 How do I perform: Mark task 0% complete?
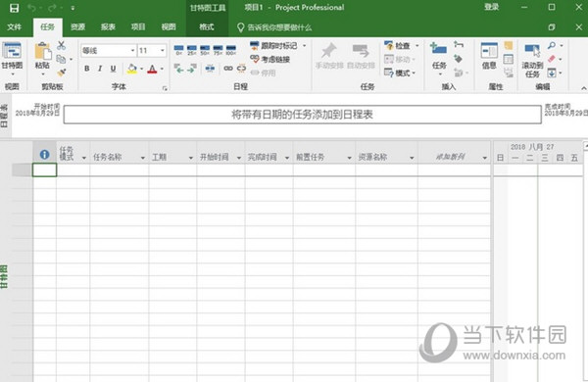pos(179,50)
